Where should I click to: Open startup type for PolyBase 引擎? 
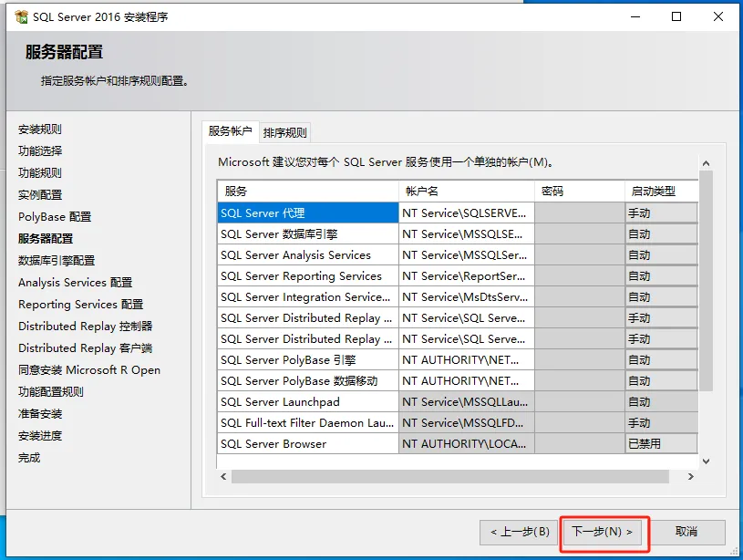(662, 360)
